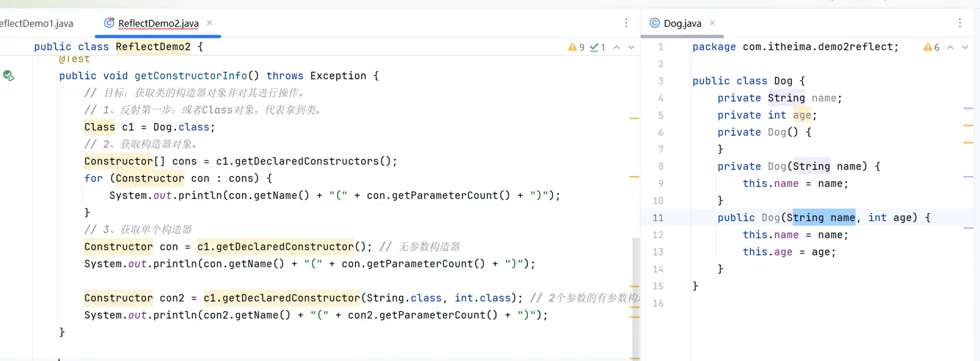
Task: Click the 1 typo checkmark indicator
Action: click(594, 48)
